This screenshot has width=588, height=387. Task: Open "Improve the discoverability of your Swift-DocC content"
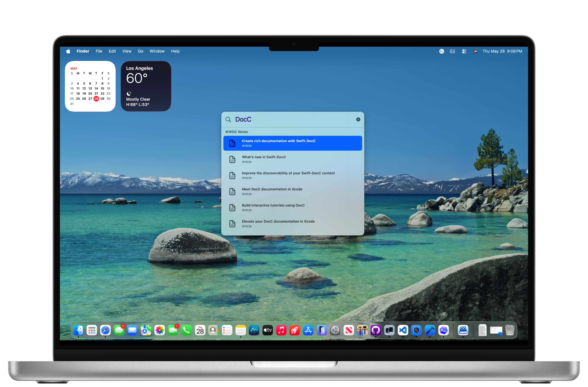click(293, 175)
